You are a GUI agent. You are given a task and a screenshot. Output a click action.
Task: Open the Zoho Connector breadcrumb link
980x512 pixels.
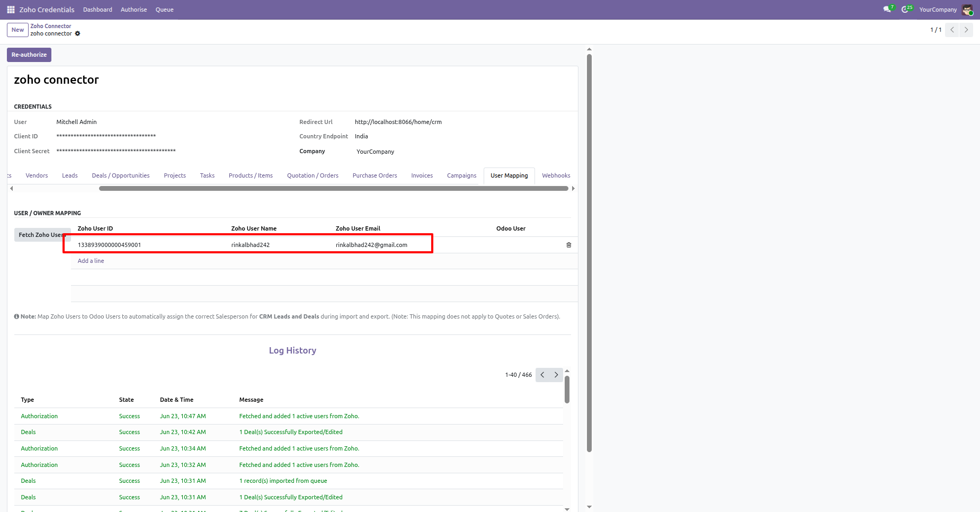click(50, 26)
